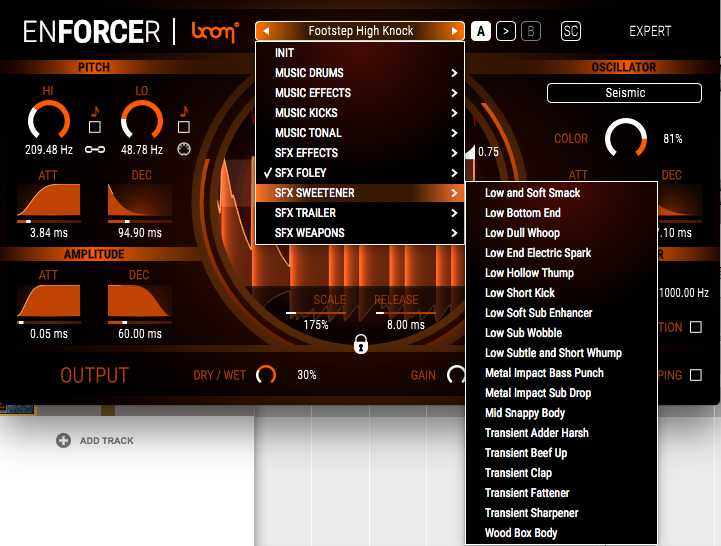
Task: Expand the MUSIC DRUMS submenu
Action: [x=360, y=73]
